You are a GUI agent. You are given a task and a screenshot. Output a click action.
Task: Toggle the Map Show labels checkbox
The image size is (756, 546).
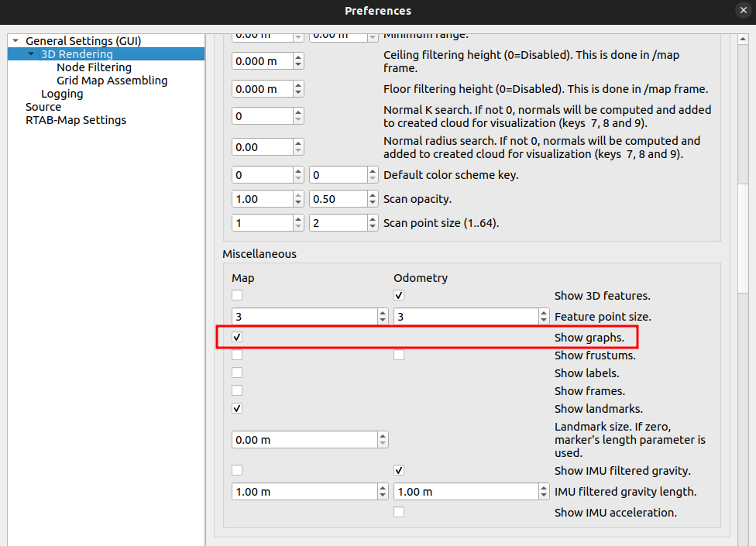click(x=237, y=373)
